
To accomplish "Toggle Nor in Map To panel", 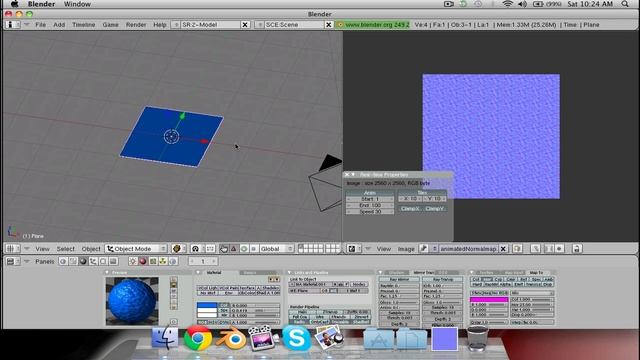I will tap(487, 280).
